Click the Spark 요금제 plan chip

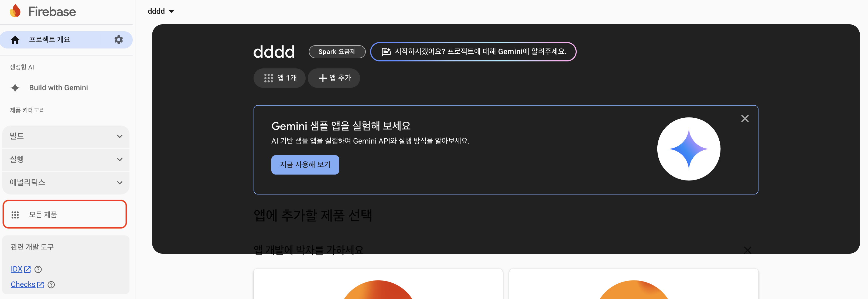coord(337,52)
